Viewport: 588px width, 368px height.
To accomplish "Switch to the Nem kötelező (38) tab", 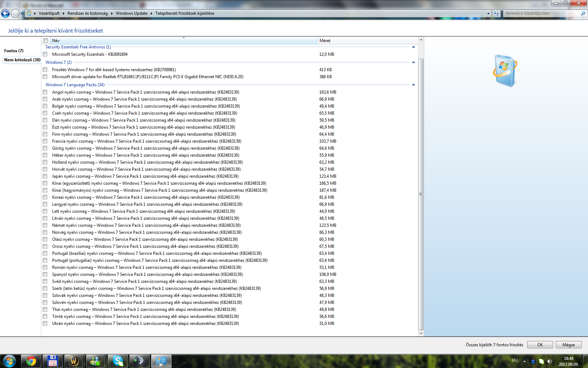I will (x=22, y=60).
